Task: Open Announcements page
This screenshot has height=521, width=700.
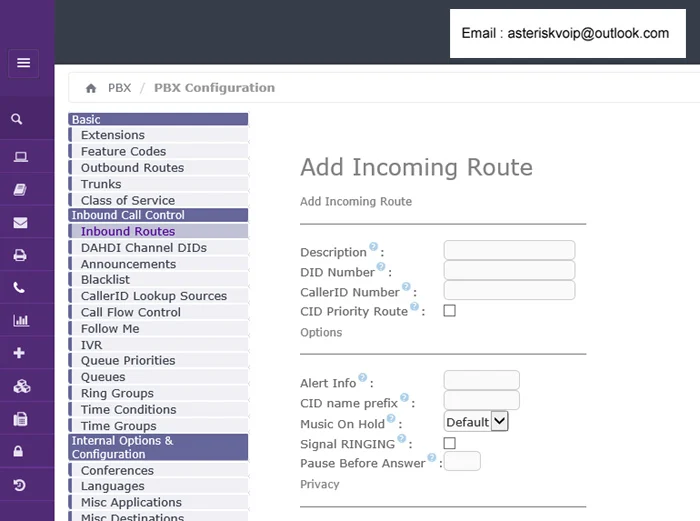Action: [158, 264]
